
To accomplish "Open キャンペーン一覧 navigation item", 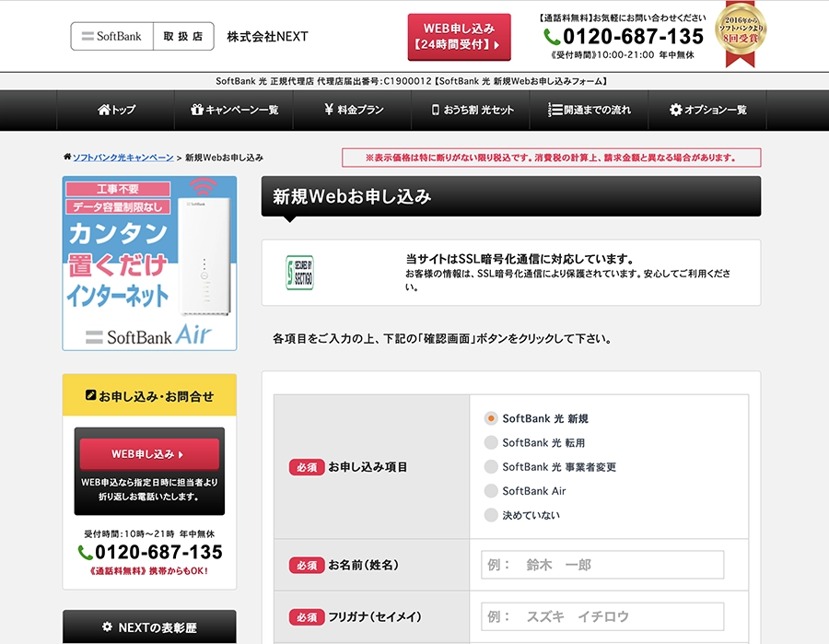I will pyautogui.click(x=234, y=110).
